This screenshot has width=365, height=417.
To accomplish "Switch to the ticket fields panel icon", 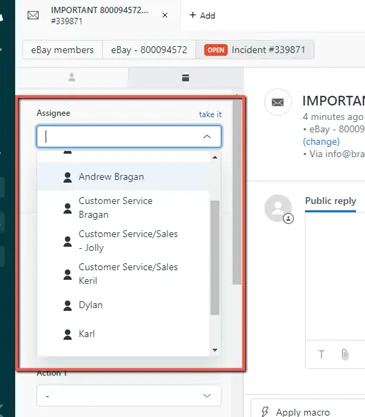I will click(x=186, y=78).
